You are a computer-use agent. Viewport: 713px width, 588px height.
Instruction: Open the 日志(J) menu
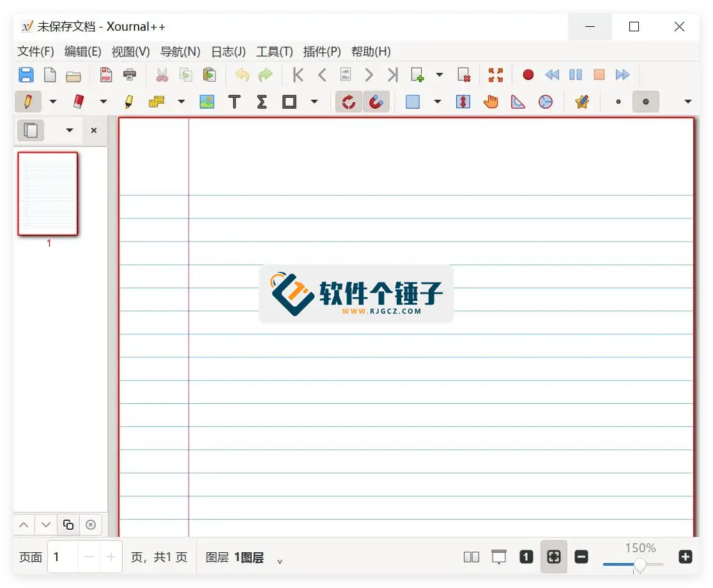[228, 51]
